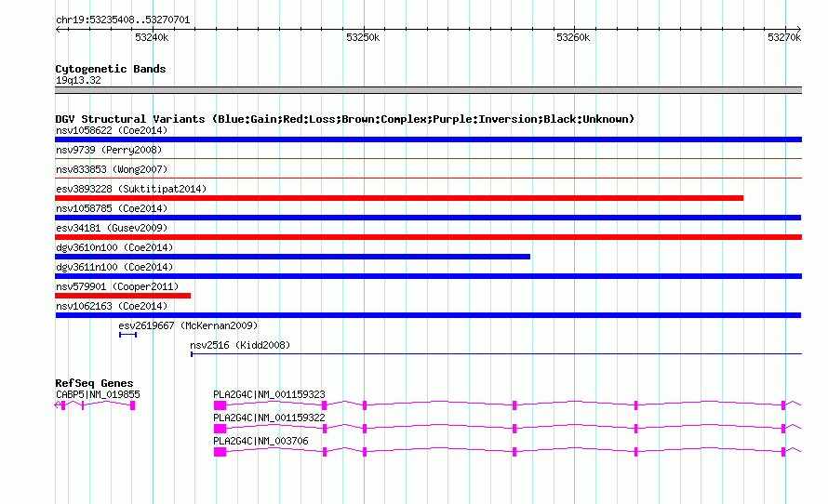828x504 pixels.
Task: Select the RefSeq Genes track title
Action: 94,383
